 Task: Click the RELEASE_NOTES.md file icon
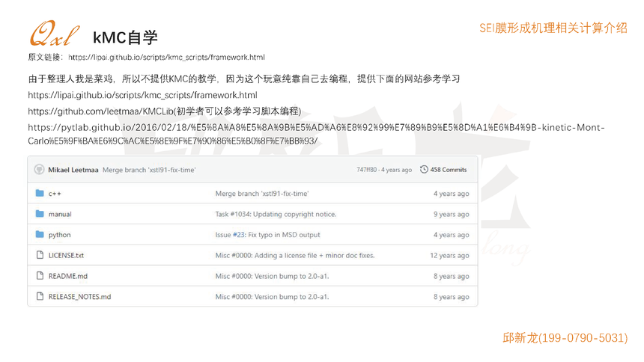pyautogui.click(x=40, y=296)
